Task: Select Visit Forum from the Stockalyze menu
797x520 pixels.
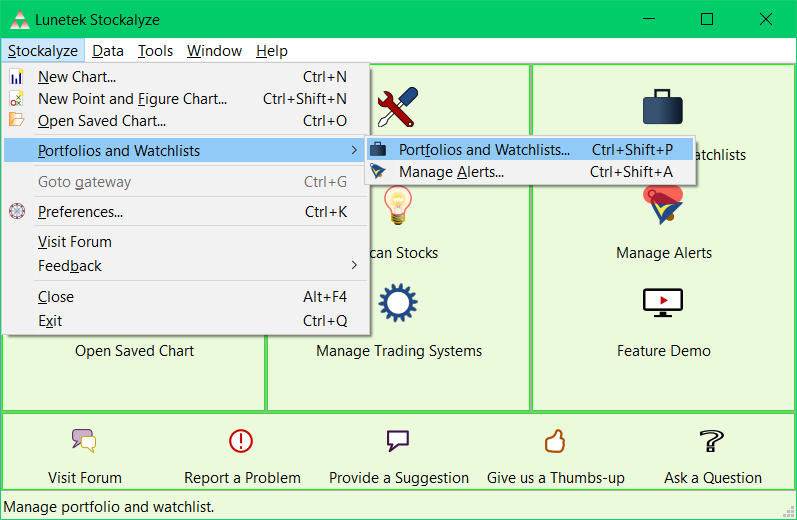Action: coord(75,242)
